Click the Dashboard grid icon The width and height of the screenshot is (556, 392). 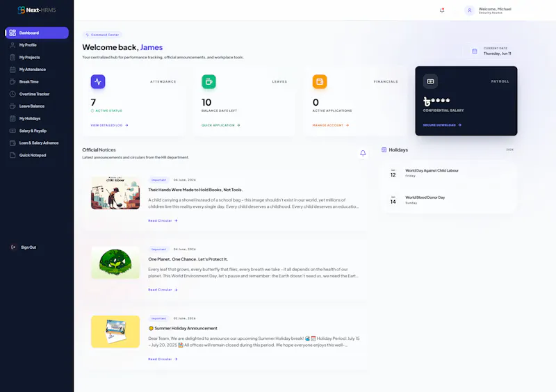(13, 33)
